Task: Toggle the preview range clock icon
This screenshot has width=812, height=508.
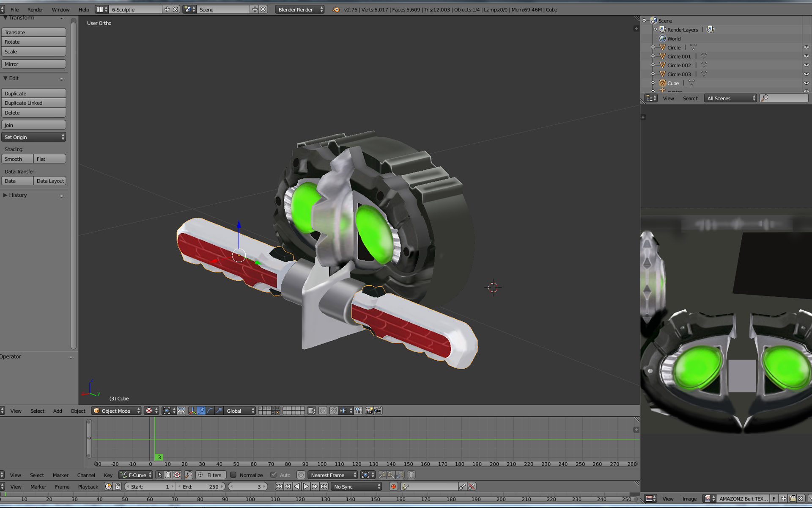Action: [x=109, y=487]
